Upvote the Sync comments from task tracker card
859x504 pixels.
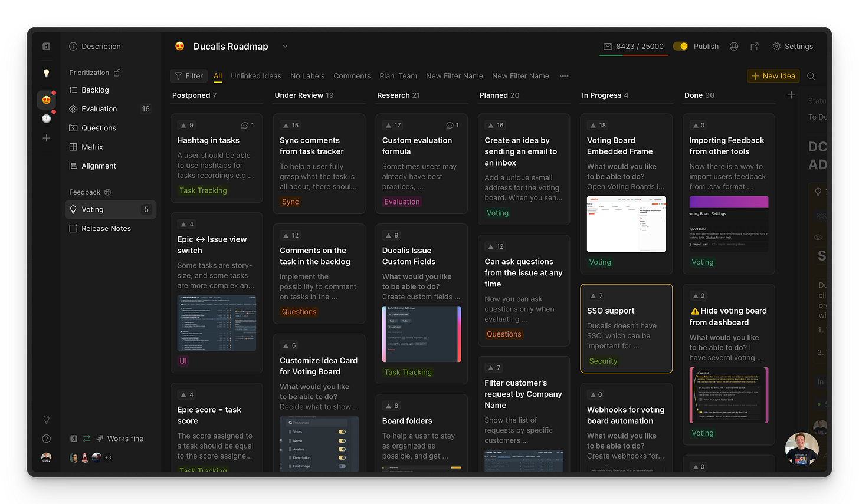(x=291, y=126)
